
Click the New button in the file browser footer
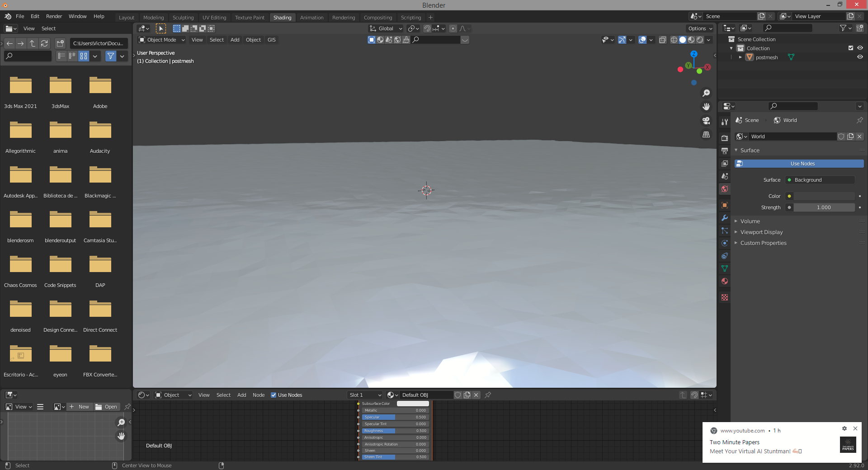pyautogui.click(x=80, y=407)
